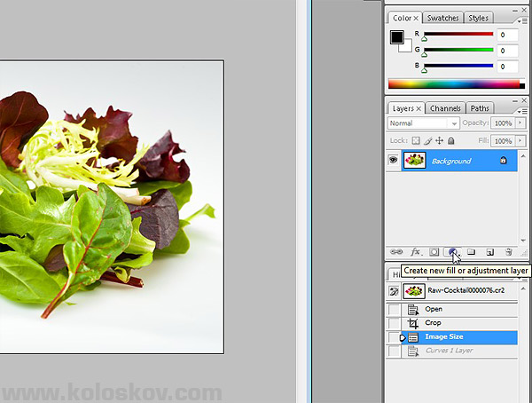Collapse the Layers panel group
The image size is (532, 403).
[515, 101]
